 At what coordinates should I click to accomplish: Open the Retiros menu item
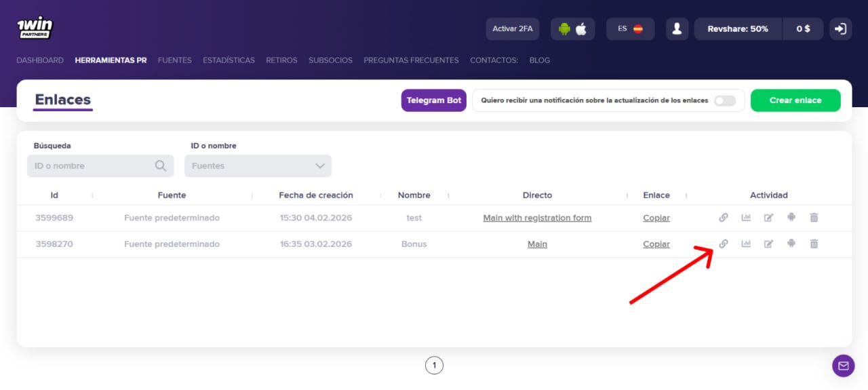tap(281, 60)
